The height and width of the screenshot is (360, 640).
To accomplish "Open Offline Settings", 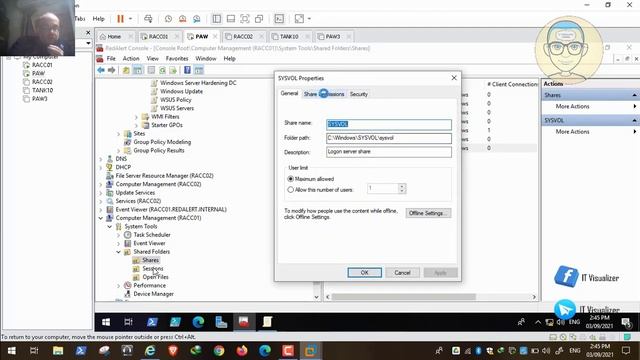I will pos(428,213).
